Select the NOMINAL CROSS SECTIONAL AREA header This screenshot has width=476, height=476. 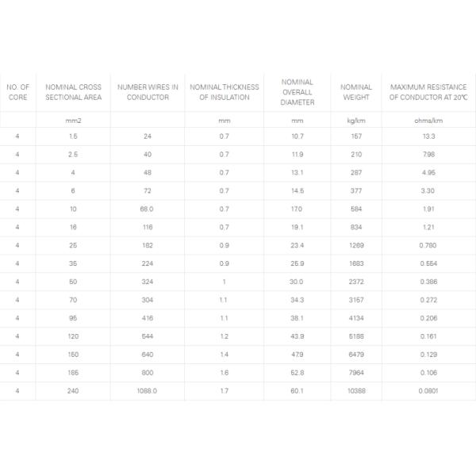point(73,92)
